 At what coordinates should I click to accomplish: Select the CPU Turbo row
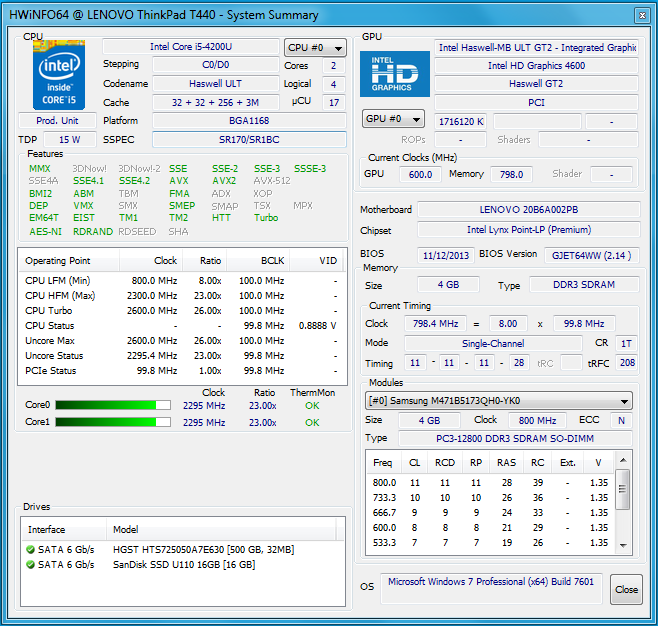(x=182, y=311)
